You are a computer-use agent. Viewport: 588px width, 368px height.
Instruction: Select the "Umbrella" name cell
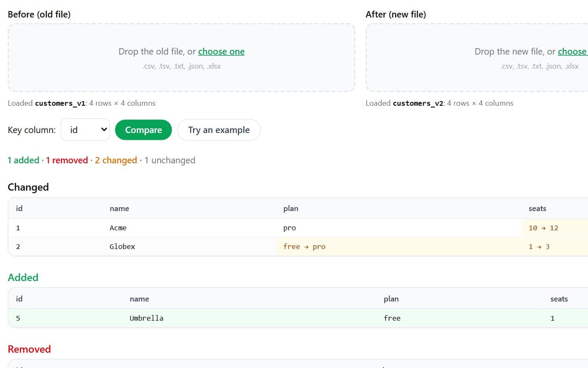[147, 318]
